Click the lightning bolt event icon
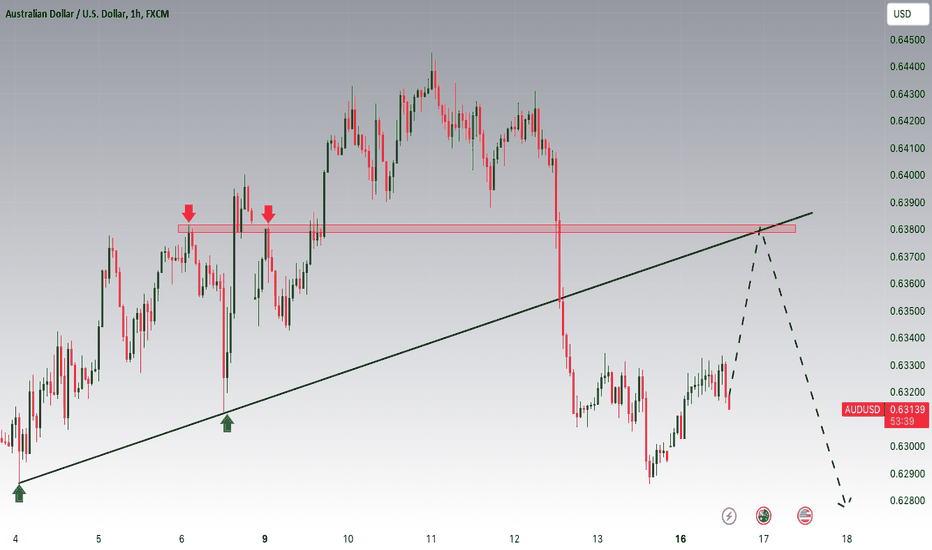 [x=729, y=516]
